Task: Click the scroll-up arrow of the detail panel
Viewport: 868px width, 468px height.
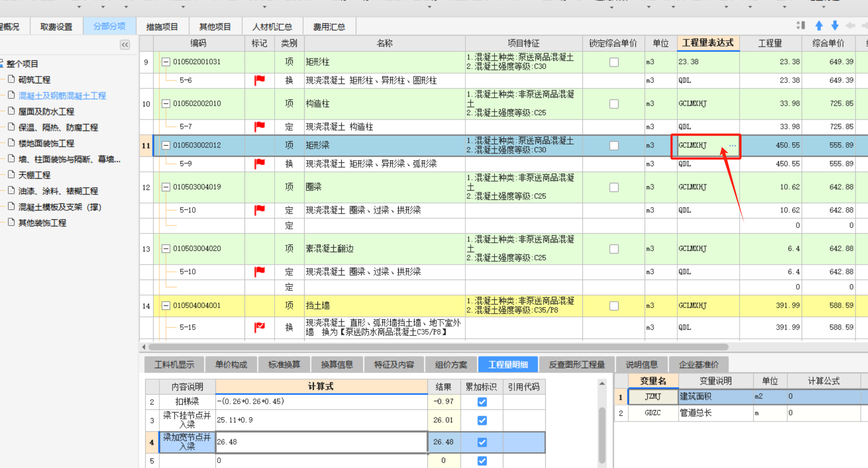Action: (602, 384)
